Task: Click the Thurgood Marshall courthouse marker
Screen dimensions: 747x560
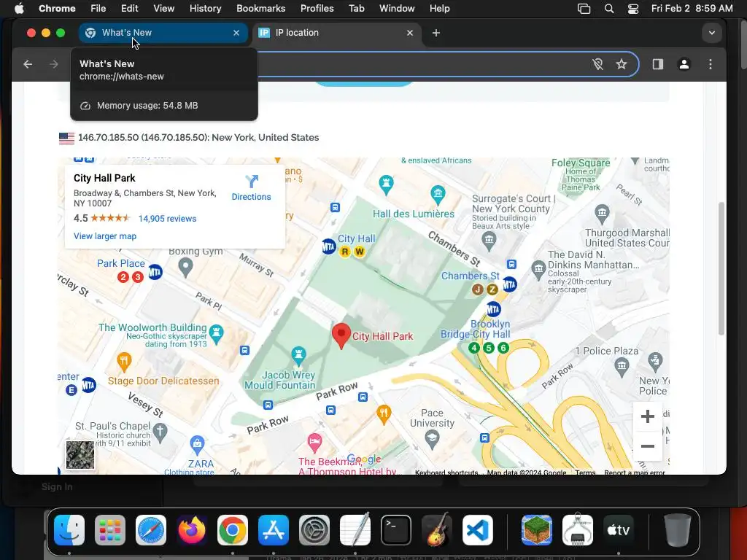Action: coord(602,214)
